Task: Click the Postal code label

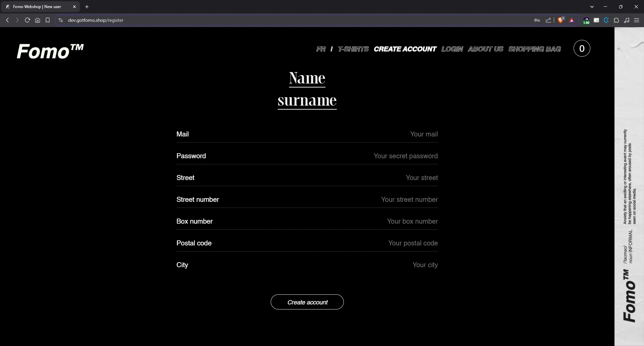Action: point(194,243)
